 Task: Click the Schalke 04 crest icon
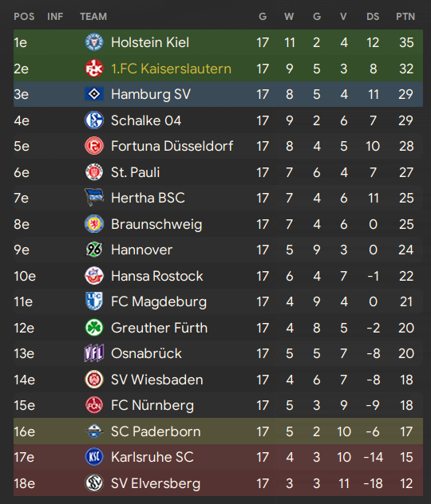(94, 120)
